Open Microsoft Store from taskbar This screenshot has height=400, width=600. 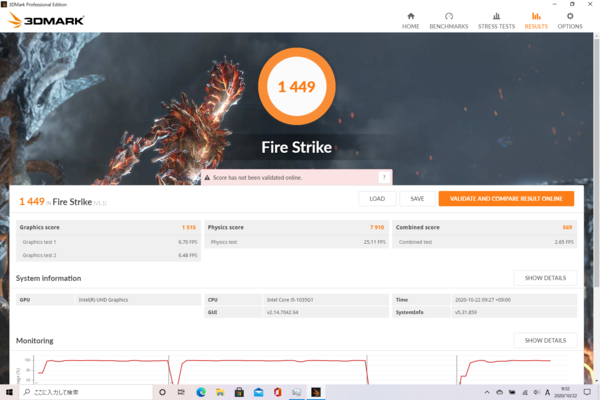(x=239, y=392)
